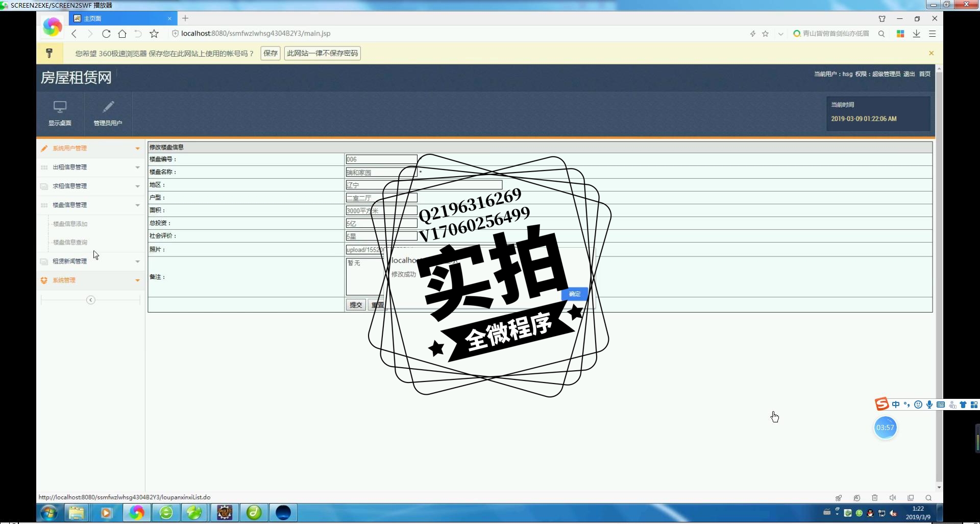Open the browser hamburger menu
Image resolution: width=980 pixels, height=524 pixels.
click(x=933, y=34)
